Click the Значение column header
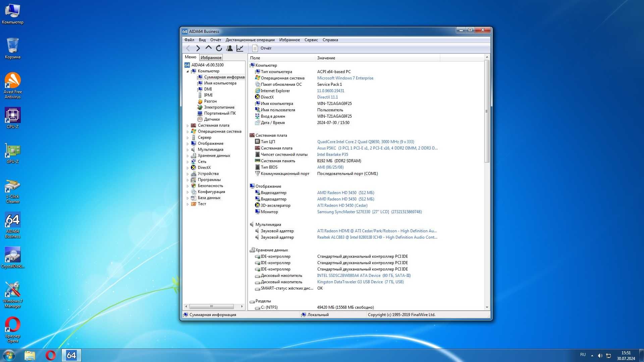The image size is (644, 362). pos(377,58)
